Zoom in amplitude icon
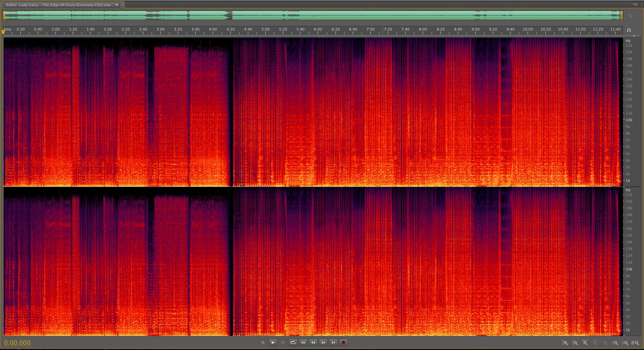Screen dimensions: 644x350 pos(565,343)
